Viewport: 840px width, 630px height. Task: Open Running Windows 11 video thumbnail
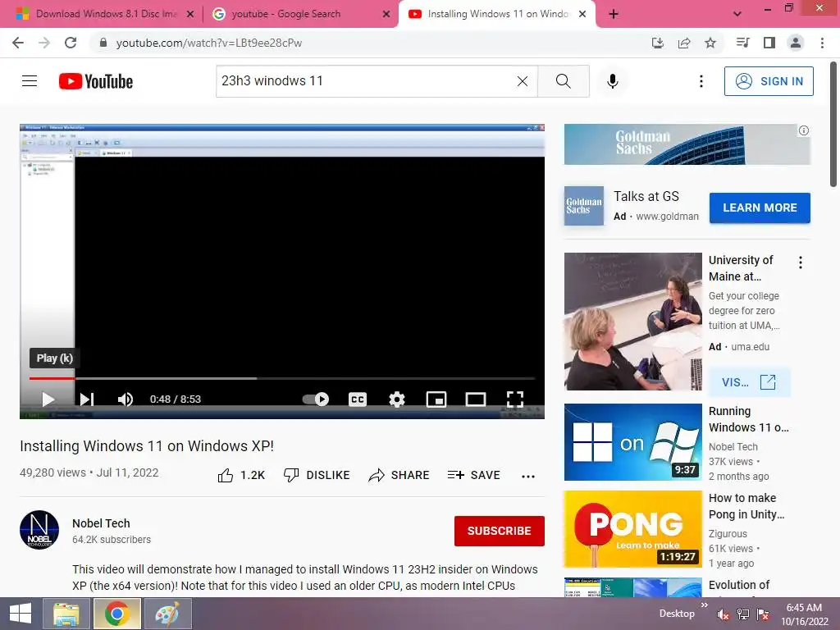coord(632,442)
